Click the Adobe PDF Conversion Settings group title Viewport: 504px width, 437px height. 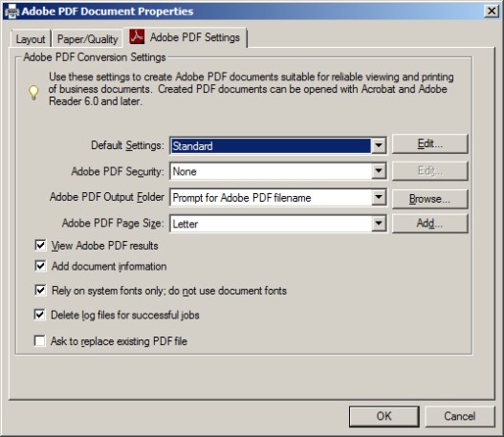click(95, 57)
